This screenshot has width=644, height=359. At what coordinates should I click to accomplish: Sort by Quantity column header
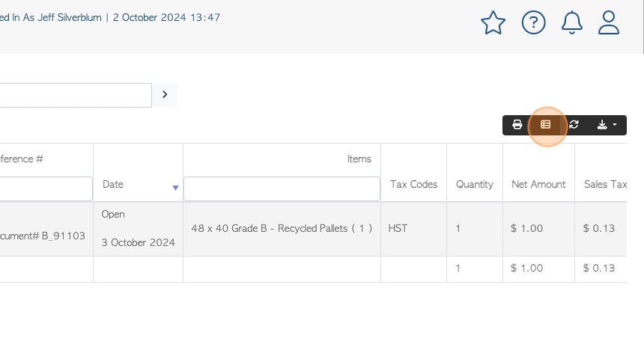click(x=474, y=184)
